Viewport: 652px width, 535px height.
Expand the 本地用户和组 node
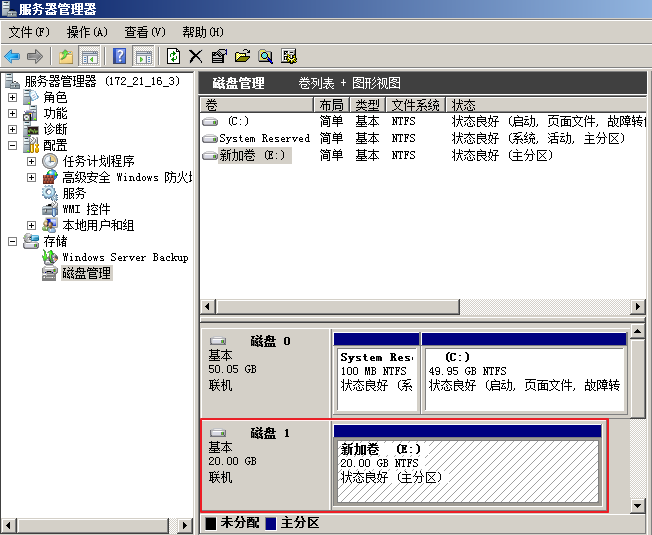point(31,225)
